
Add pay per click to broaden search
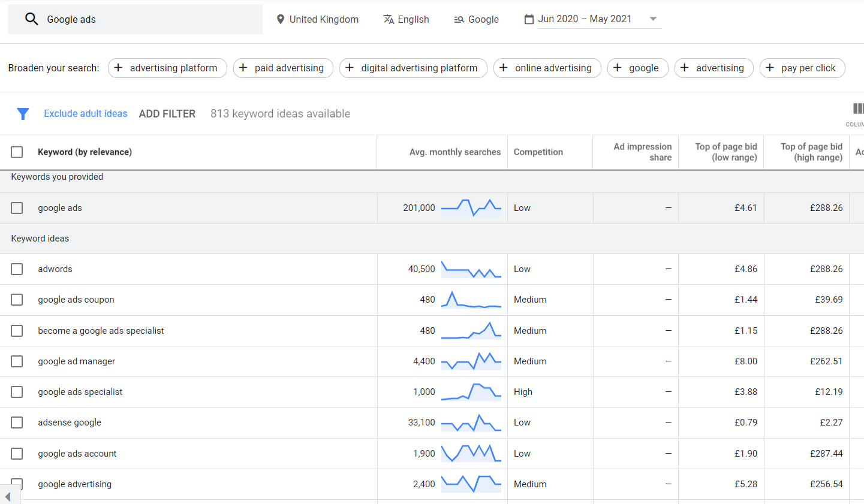802,68
